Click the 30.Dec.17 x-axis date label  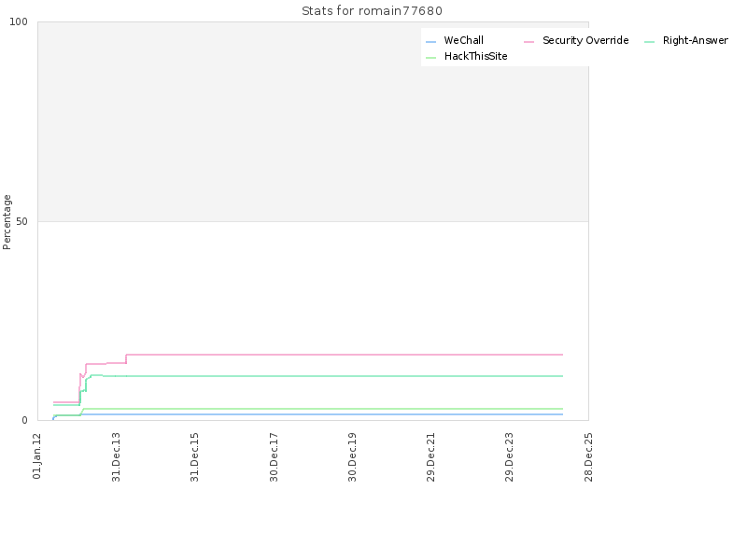click(x=274, y=457)
